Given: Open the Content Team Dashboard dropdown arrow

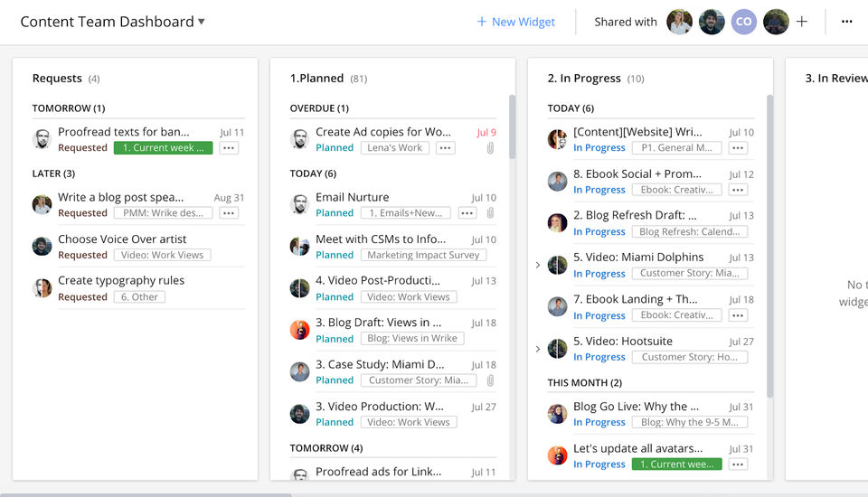Looking at the screenshot, I should pos(202,22).
